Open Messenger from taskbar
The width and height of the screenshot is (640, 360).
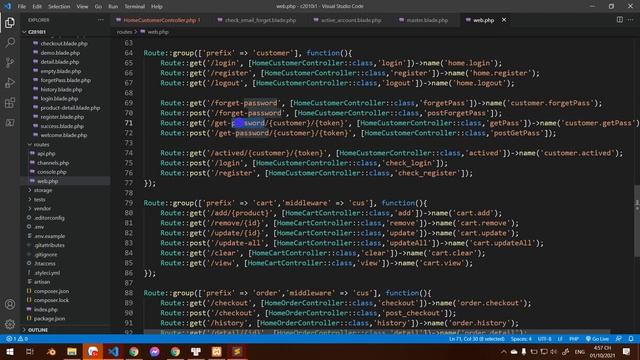154,351
